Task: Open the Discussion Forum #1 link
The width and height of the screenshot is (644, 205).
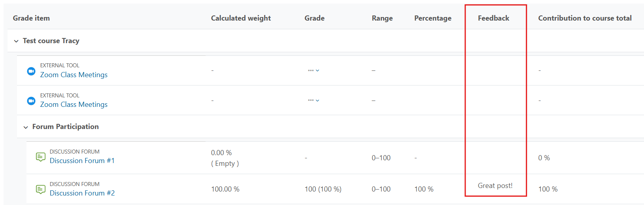Action: [x=82, y=161]
